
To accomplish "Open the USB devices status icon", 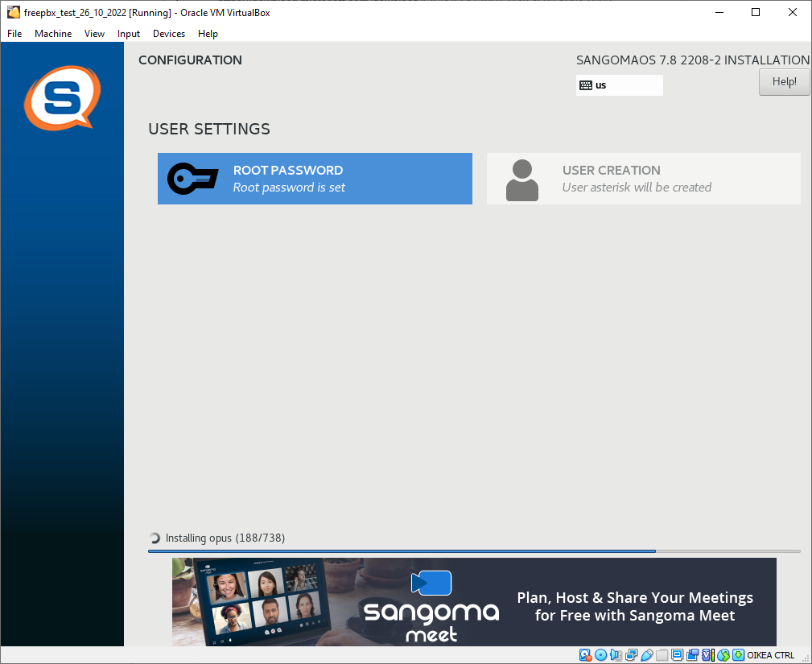I will coord(647,655).
